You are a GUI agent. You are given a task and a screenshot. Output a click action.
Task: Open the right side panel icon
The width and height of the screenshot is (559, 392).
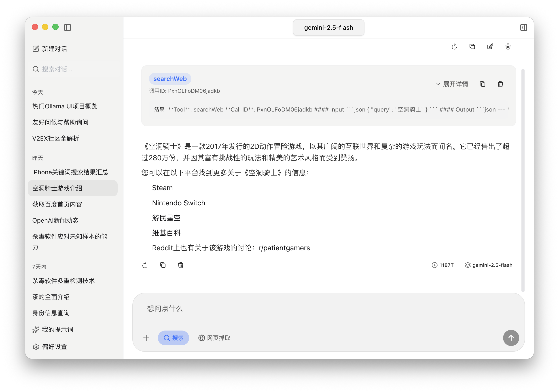(x=523, y=27)
